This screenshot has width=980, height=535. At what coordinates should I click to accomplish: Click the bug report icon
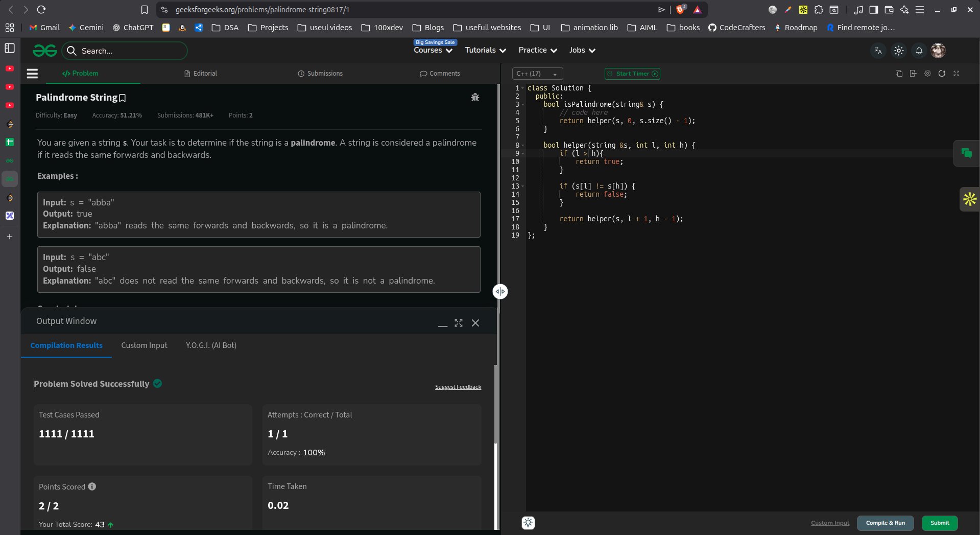[x=475, y=97]
